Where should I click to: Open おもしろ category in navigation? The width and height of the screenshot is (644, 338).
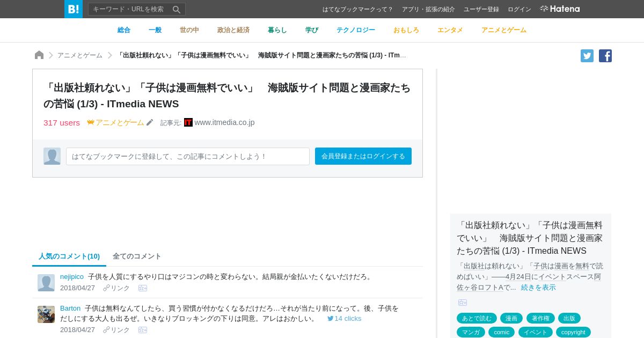(406, 30)
